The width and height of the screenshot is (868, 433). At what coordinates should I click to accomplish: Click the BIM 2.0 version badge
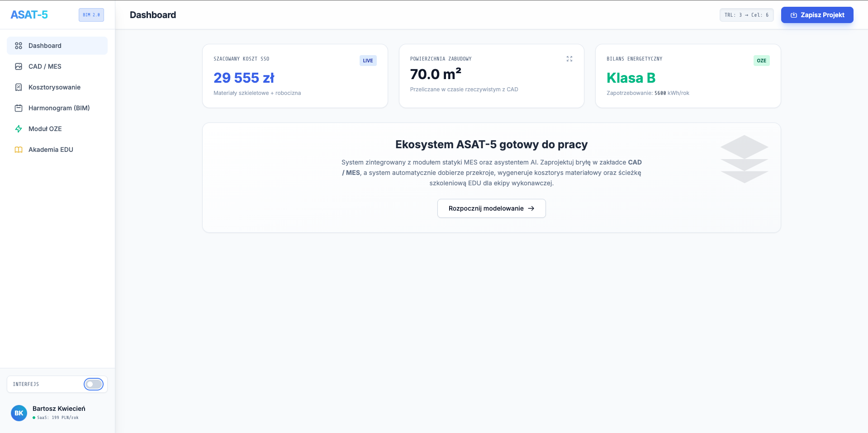click(x=91, y=14)
